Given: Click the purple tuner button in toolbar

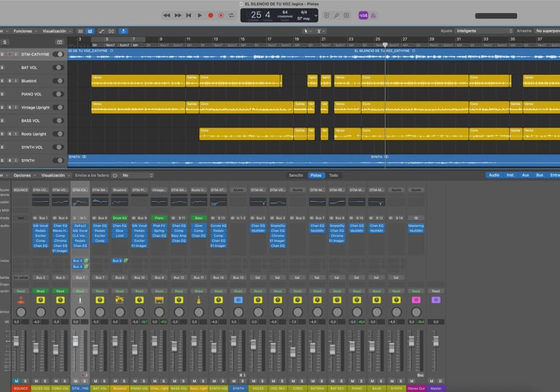Looking at the screenshot, I should pos(363,15).
